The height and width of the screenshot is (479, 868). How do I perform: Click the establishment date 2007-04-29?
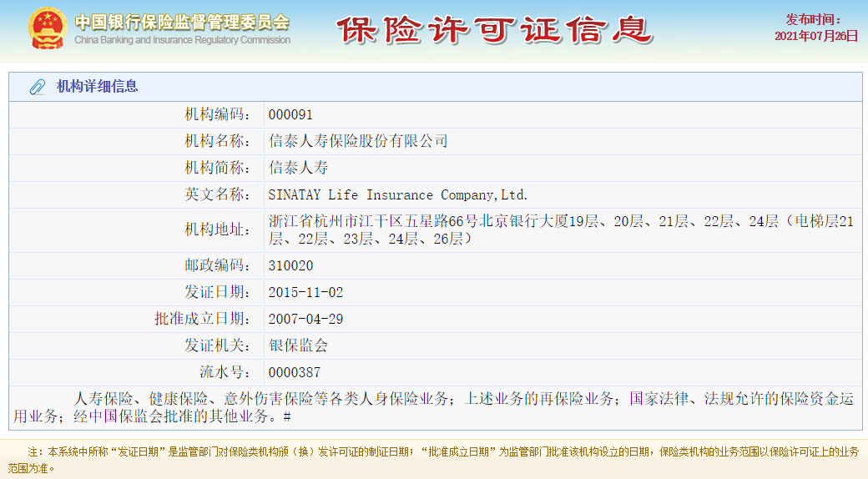(305, 319)
